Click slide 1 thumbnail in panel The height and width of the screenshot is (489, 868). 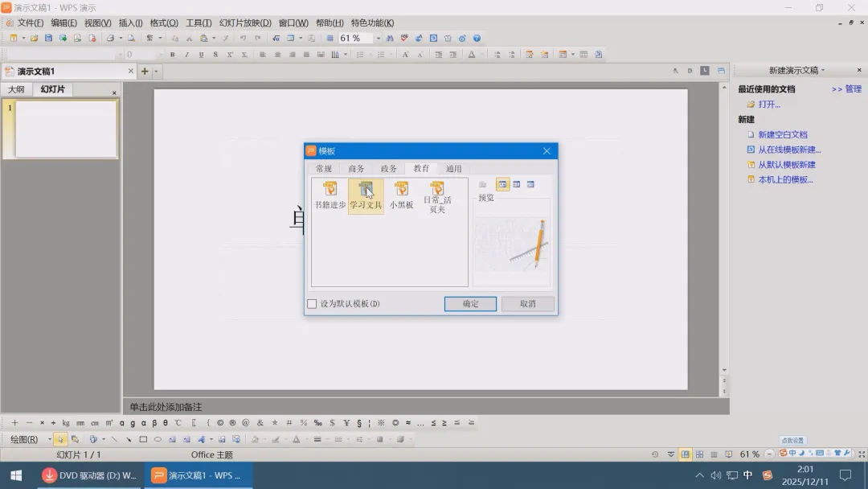[x=66, y=129]
